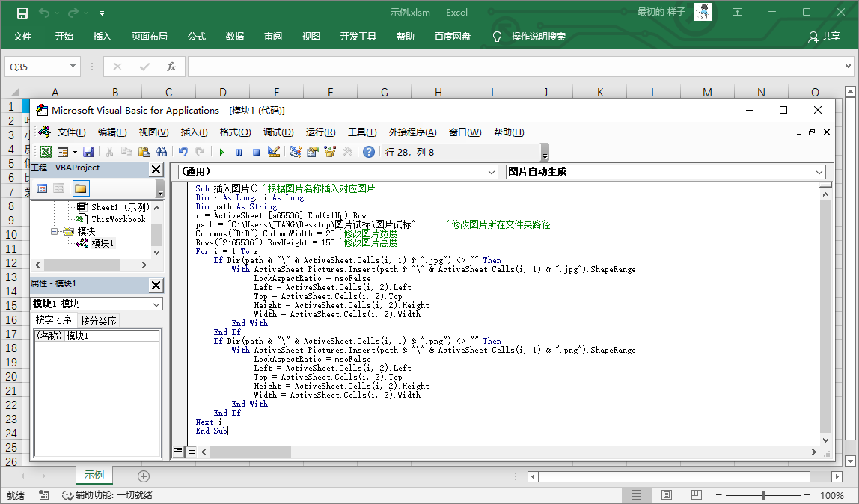This screenshot has height=504, width=859.
Task: Switch to Page Layout view in status bar
Action: coord(666,495)
